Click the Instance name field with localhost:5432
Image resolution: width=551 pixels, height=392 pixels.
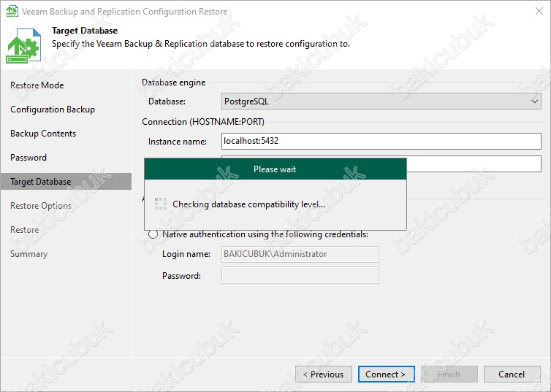click(x=381, y=141)
